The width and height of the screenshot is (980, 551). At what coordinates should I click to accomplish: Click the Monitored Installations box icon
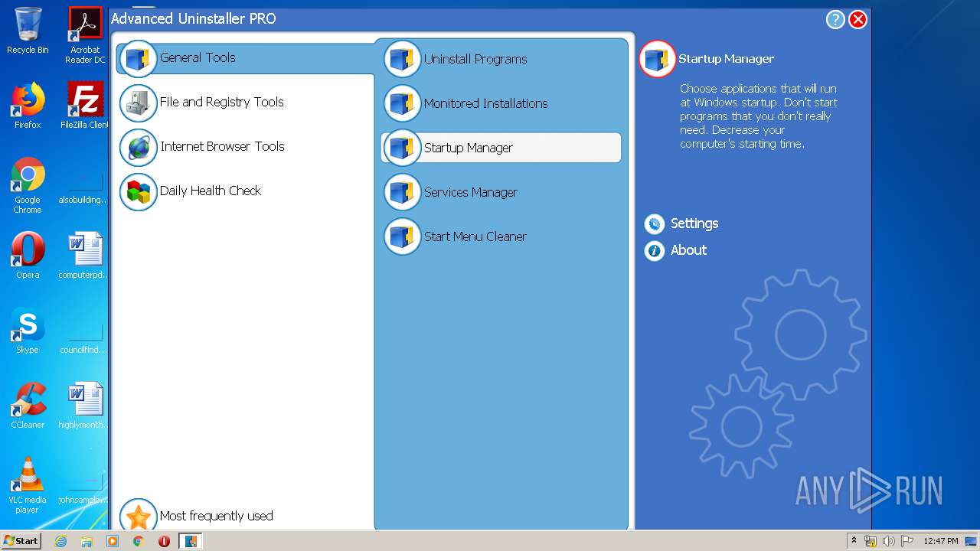pos(403,104)
